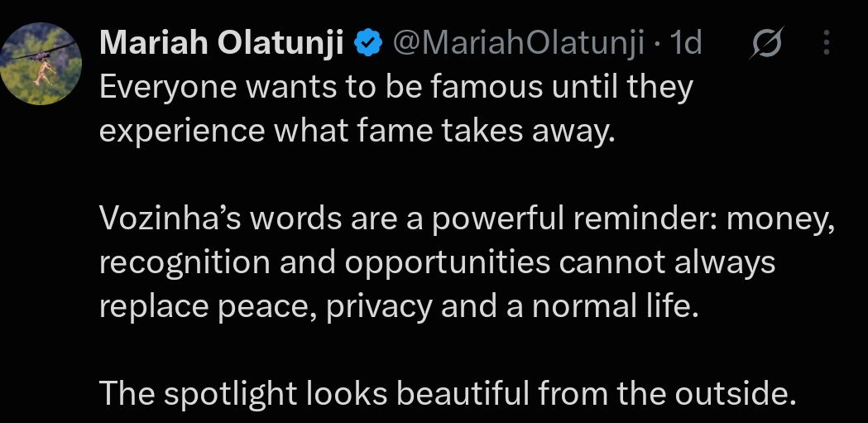Open profile via Mariah Olatunji display name
This screenshot has height=423, width=868.
tap(223, 44)
